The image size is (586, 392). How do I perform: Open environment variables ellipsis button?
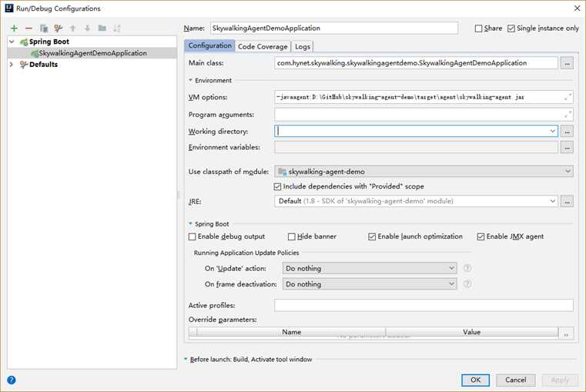[567, 148]
